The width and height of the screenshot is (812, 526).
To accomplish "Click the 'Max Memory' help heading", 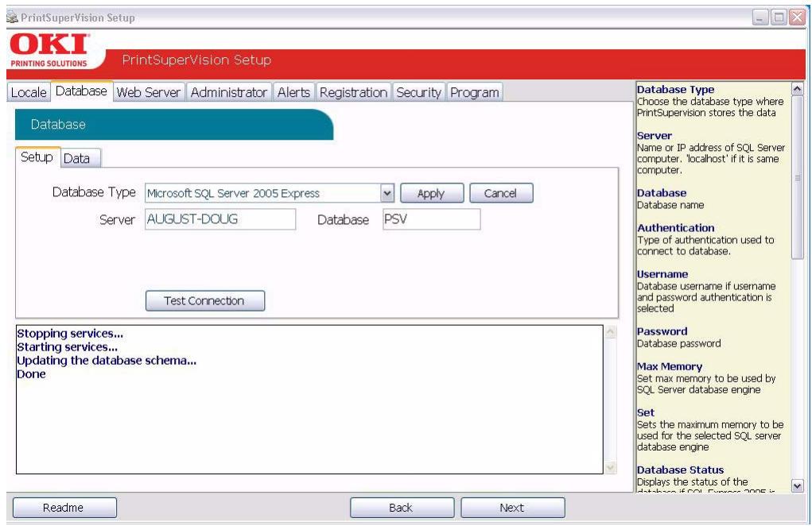I will click(670, 367).
